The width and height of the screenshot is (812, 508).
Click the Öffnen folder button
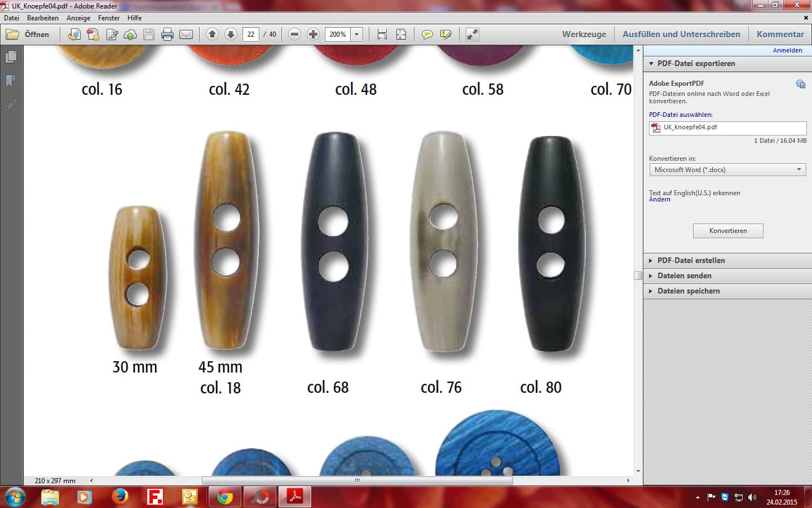tap(28, 34)
